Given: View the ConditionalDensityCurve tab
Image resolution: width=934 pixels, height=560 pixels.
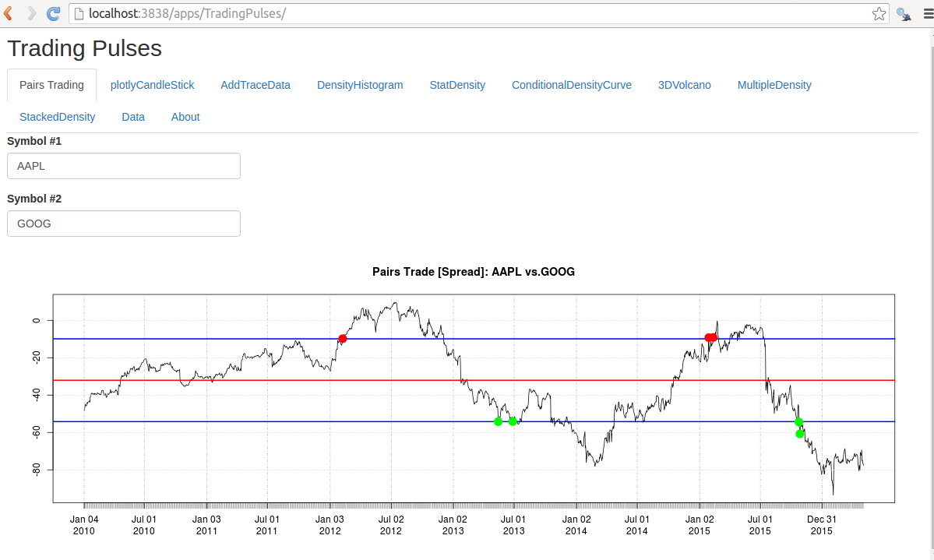Looking at the screenshot, I should (x=571, y=85).
